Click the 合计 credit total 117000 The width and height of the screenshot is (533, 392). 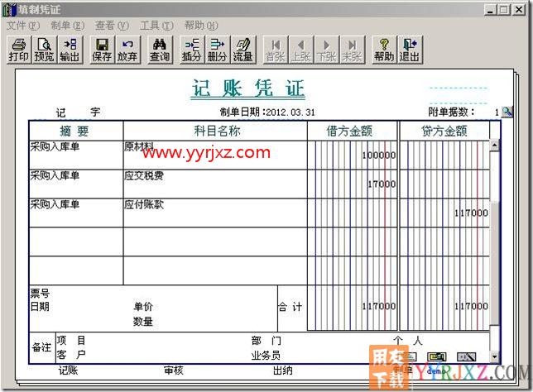[x=471, y=306]
